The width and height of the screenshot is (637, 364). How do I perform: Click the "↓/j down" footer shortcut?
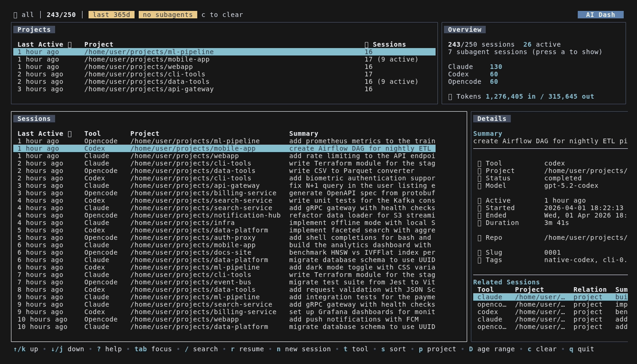point(67,349)
